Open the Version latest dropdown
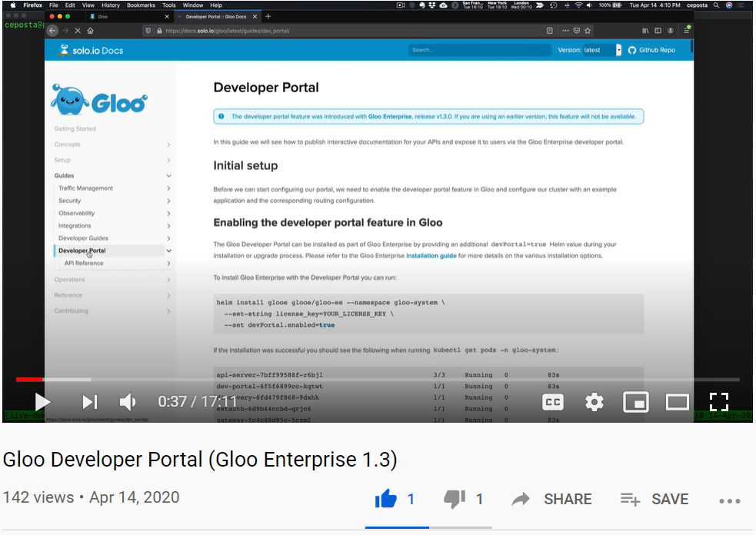Viewport: 756px width, 535px height. (x=602, y=50)
